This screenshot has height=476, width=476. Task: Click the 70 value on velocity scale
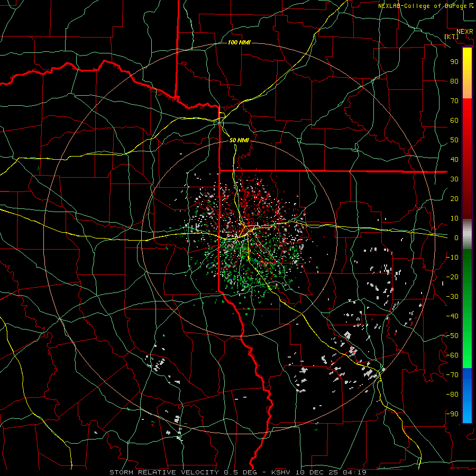tap(454, 101)
